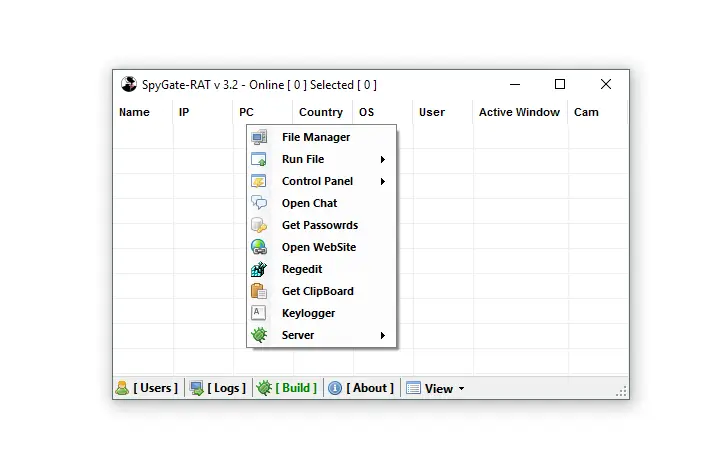Viewport: 718px width, 474px height.
Task: Click the Get Passowrds icon
Action: [259, 225]
